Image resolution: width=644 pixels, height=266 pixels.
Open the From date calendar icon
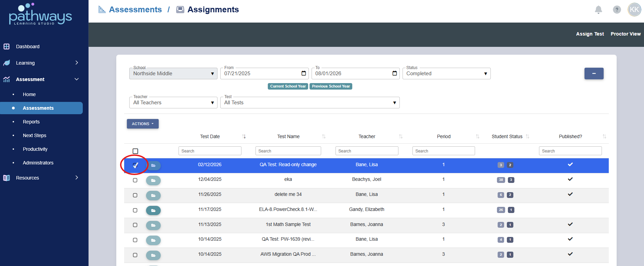[x=304, y=73]
